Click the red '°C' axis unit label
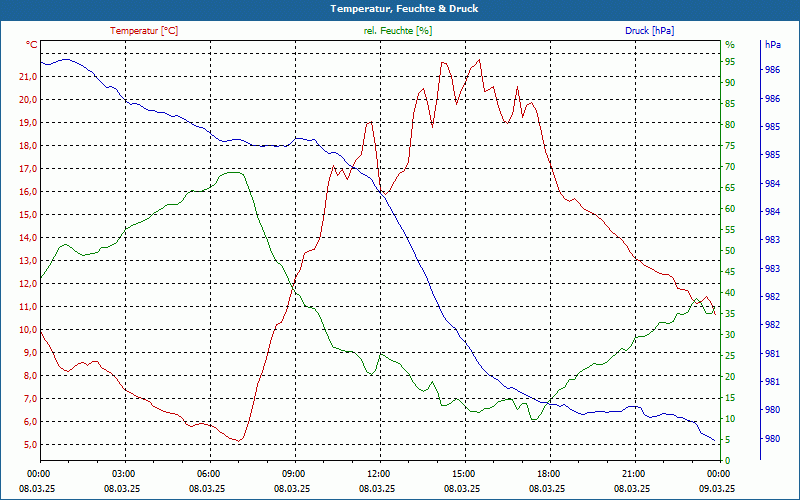This screenshot has width=800, height=500. (x=32, y=45)
